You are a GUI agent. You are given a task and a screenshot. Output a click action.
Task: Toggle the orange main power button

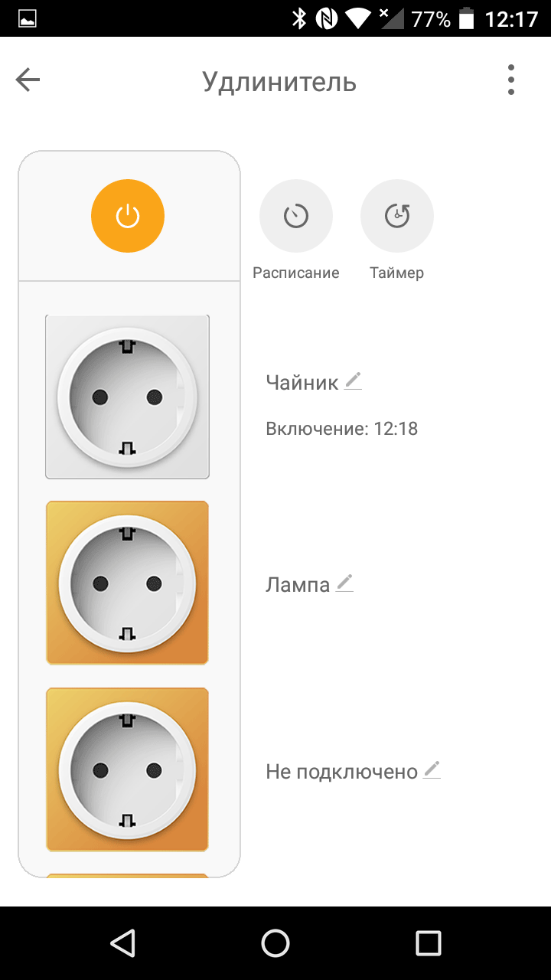point(128,216)
